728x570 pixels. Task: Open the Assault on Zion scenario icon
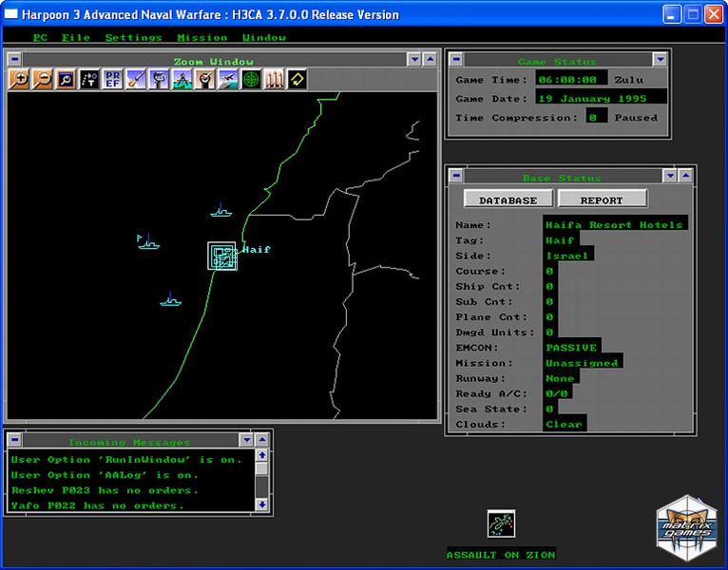(x=500, y=524)
